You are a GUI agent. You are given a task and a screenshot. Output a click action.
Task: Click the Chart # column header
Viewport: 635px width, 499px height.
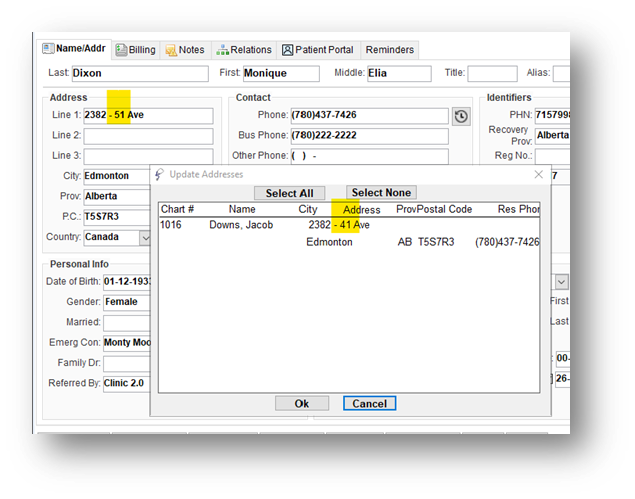pyautogui.click(x=177, y=209)
